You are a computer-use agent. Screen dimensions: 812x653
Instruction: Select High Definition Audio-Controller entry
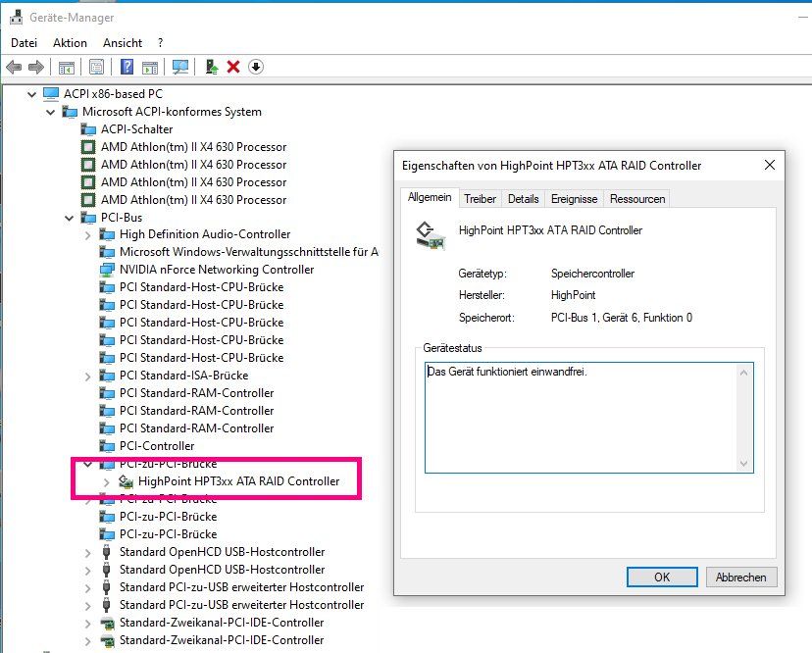click(205, 234)
